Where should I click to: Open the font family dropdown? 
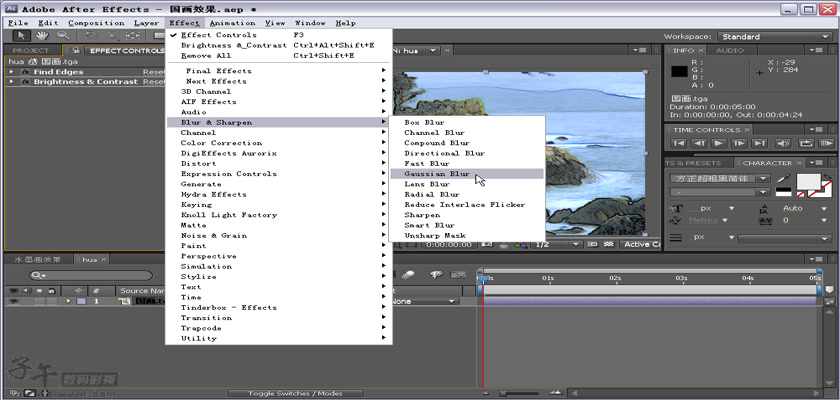(x=719, y=178)
